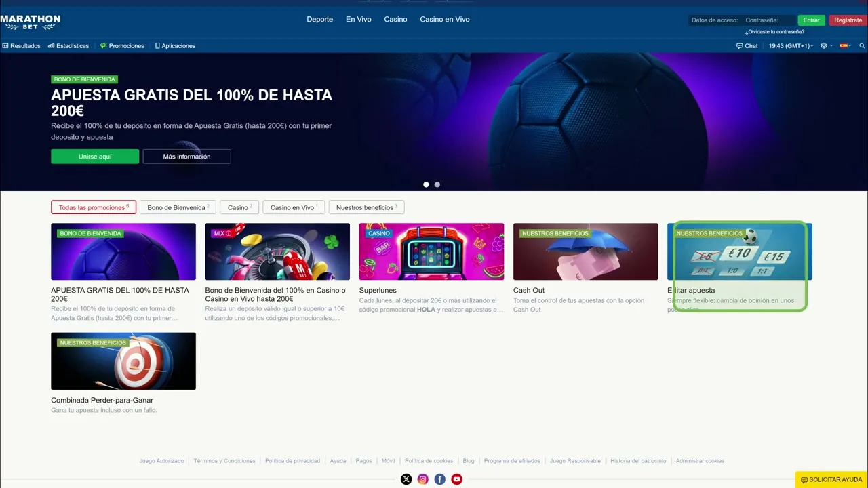Open the Casino en Vivo menu
The height and width of the screenshot is (488, 868).
tap(445, 19)
